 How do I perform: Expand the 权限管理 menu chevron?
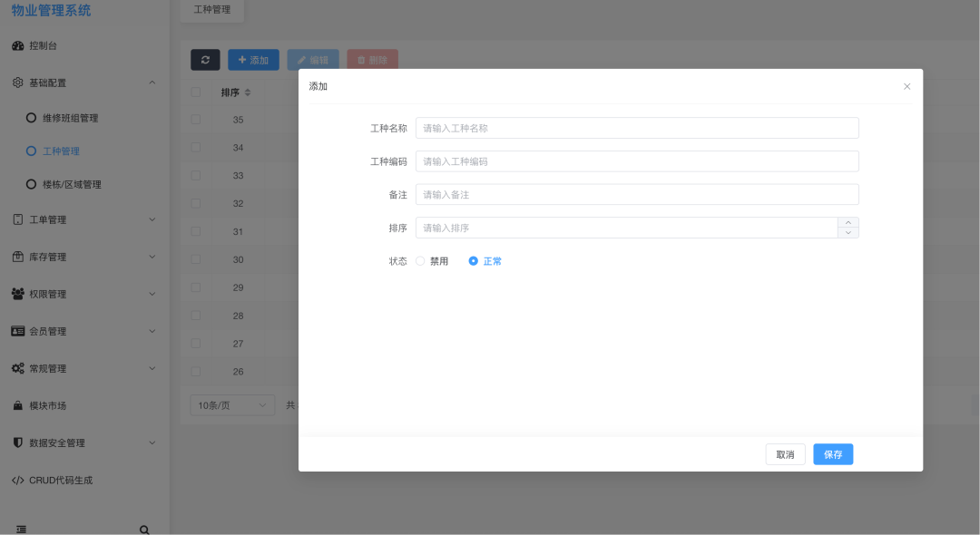[x=152, y=294]
